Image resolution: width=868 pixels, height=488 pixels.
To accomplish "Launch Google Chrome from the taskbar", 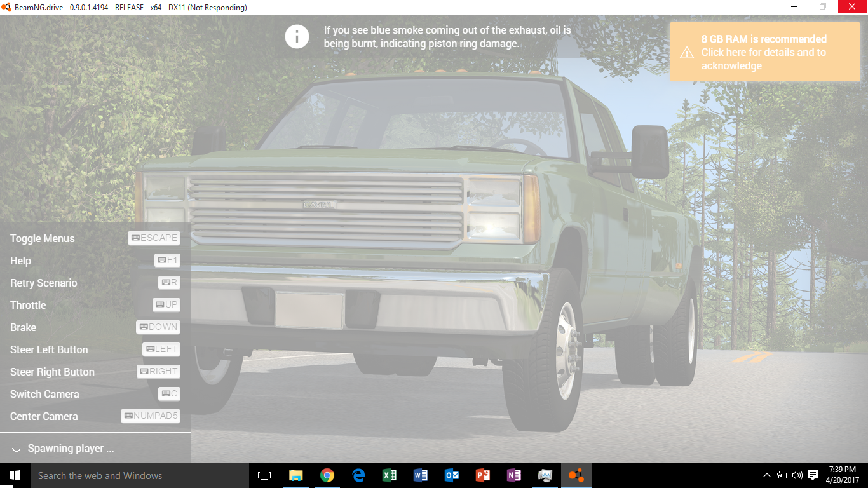I will click(327, 475).
